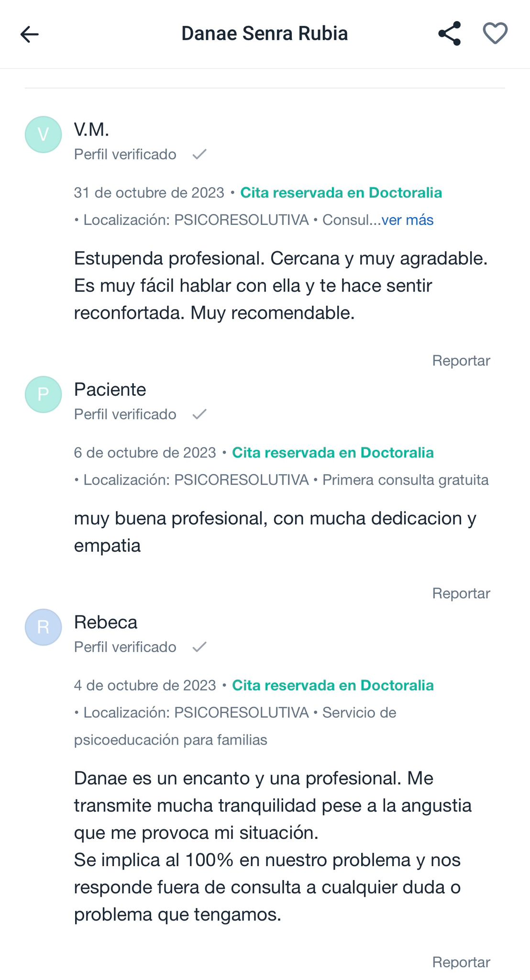Tap the share icon
Screen dimensions: 530x980
tap(449, 33)
